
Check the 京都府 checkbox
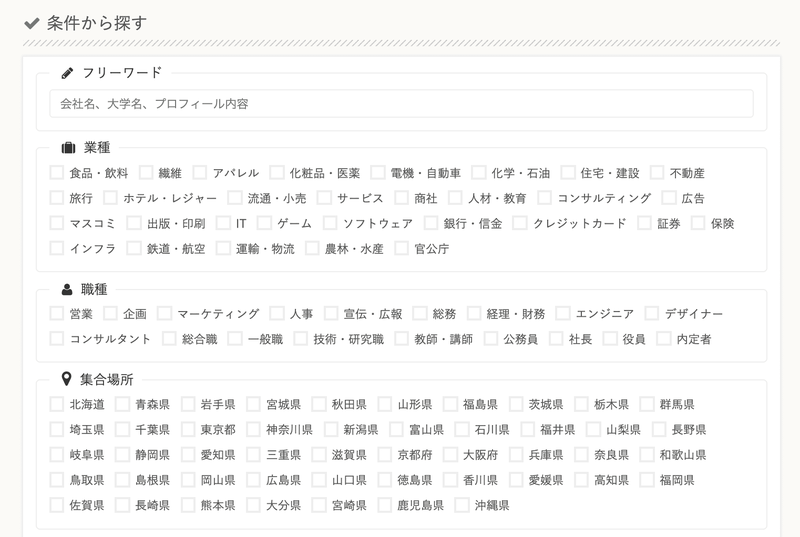pyautogui.click(x=384, y=454)
